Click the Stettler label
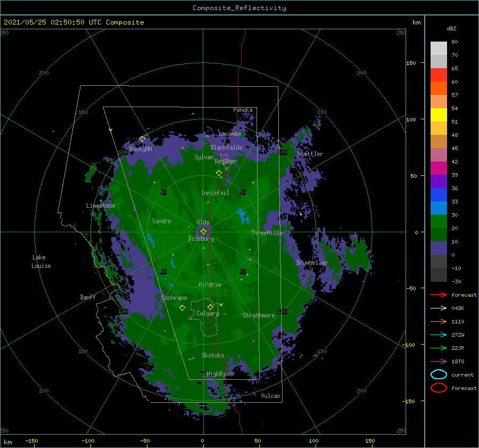 [310, 154]
